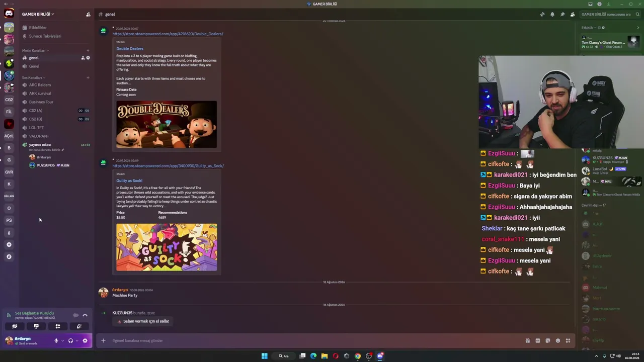Attach file plus button in message bar
The image size is (644, 362).
103,340
